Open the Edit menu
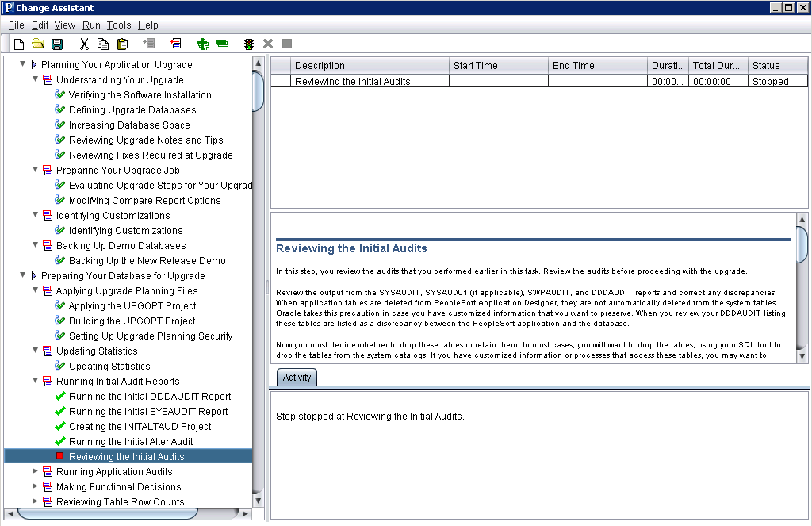Image resolution: width=812 pixels, height=526 pixels. pyautogui.click(x=40, y=25)
